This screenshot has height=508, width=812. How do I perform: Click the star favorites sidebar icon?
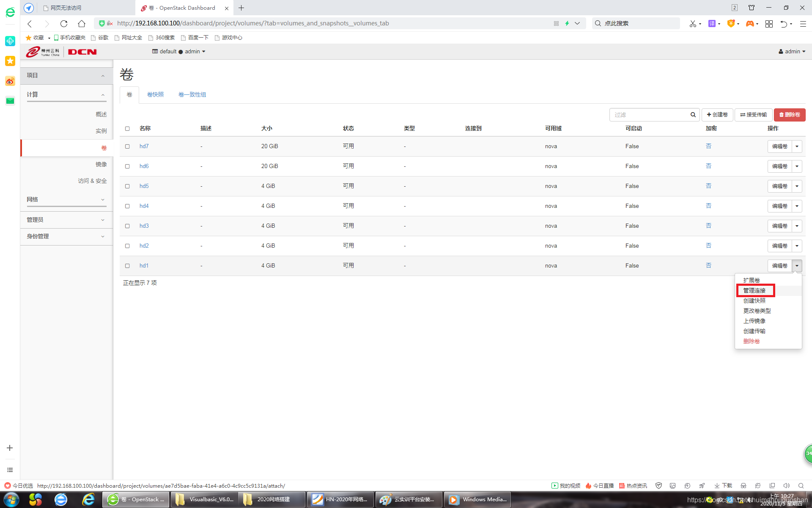point(10,61)
